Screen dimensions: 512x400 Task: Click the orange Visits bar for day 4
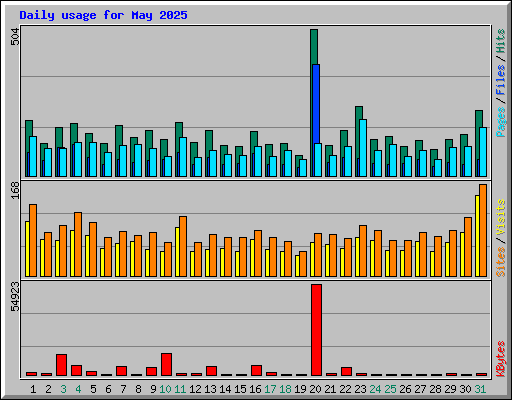[78, 244]
